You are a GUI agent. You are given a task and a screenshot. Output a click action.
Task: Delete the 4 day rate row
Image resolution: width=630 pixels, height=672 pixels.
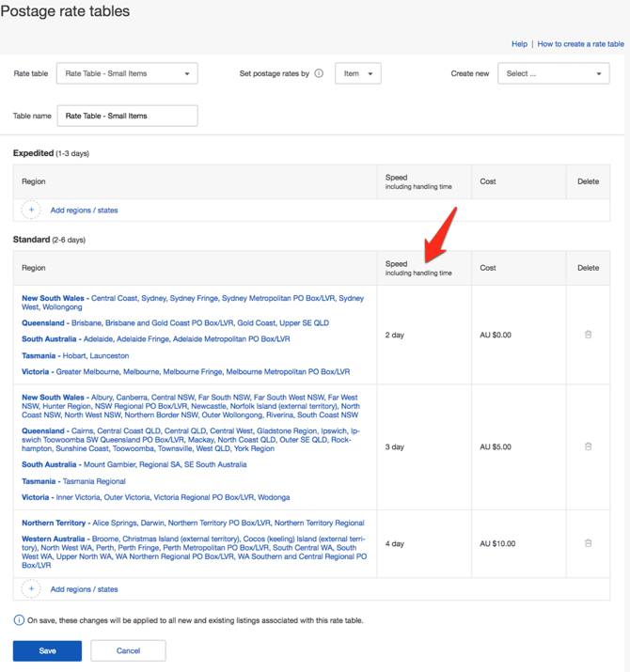tap(588, 543)
